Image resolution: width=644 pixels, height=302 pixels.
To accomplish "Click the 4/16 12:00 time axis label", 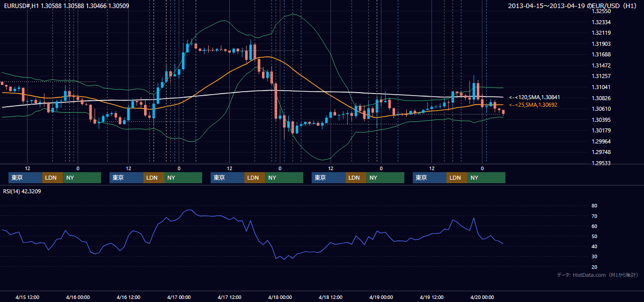I will (128, 297).
